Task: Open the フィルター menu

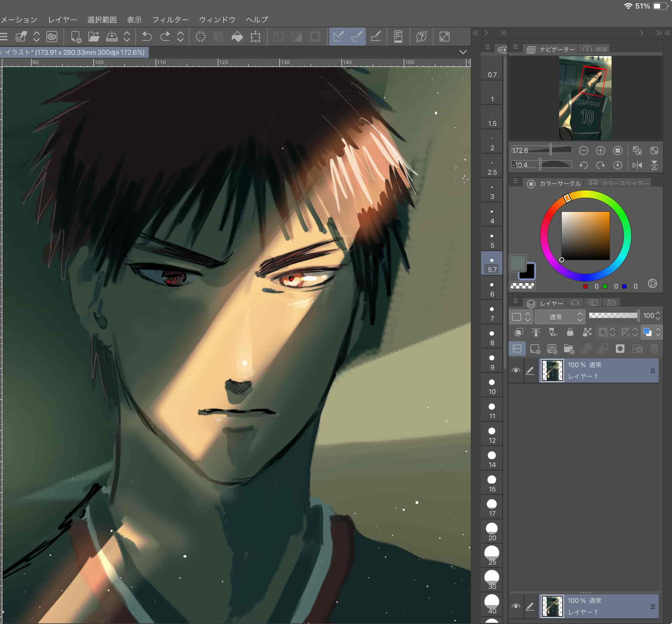Action: (x=170, y=19)
